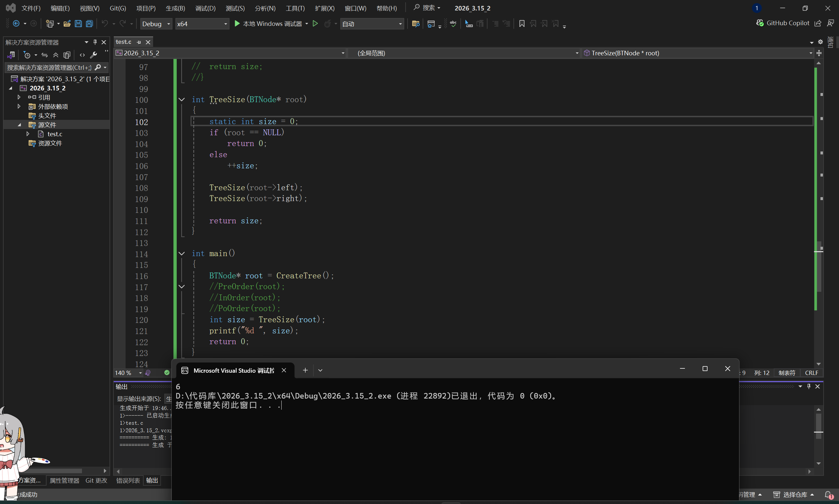Toggle the pin on the test.c tab

click(139, 42)
